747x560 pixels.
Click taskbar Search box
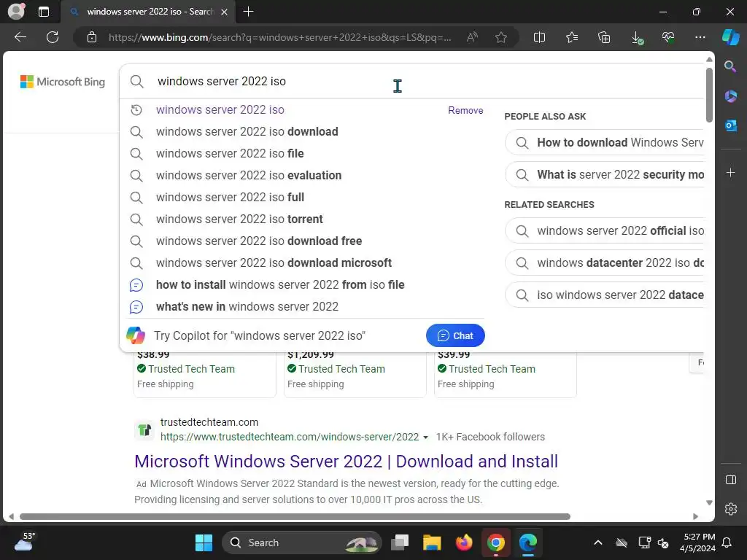[301, 542]
